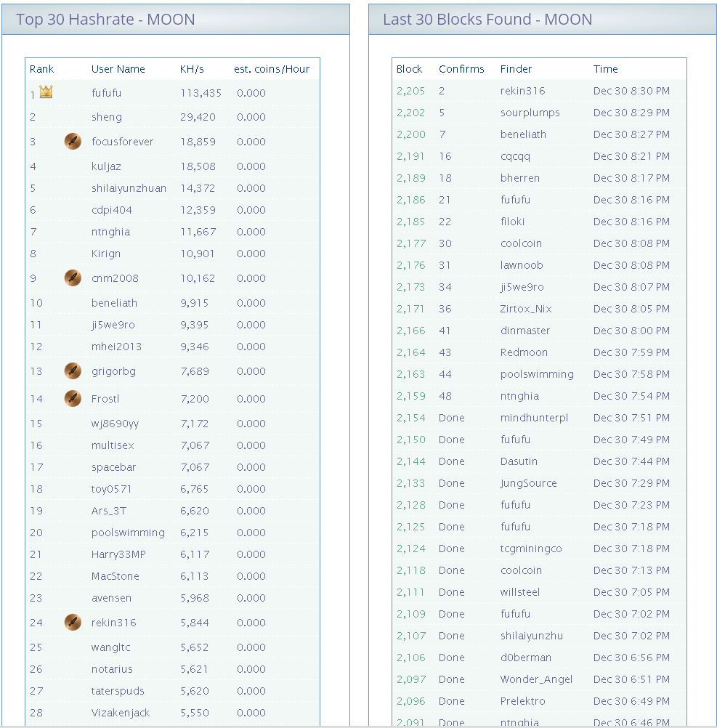Click the Last 30 Blocks Found - MOON title
This screenshot has width=717, height=728.
tap(487, 20)
